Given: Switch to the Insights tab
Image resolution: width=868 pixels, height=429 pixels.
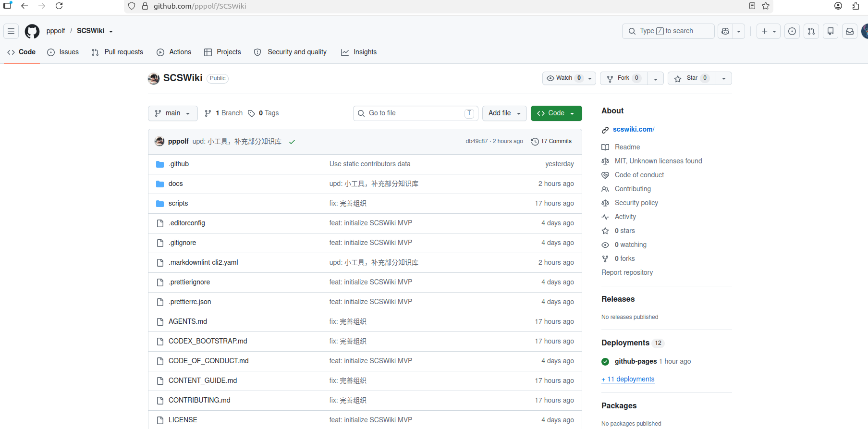Looking at the screenshot, I should click(359, 52).
